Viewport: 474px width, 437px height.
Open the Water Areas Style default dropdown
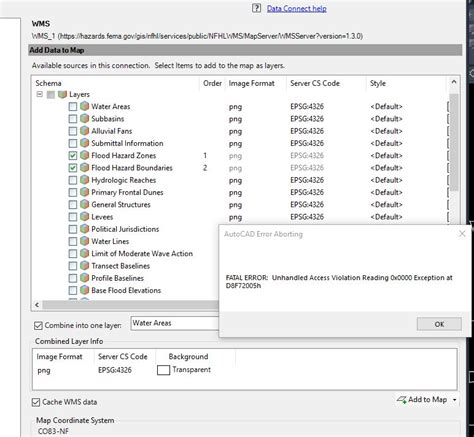tap(386, 107)
